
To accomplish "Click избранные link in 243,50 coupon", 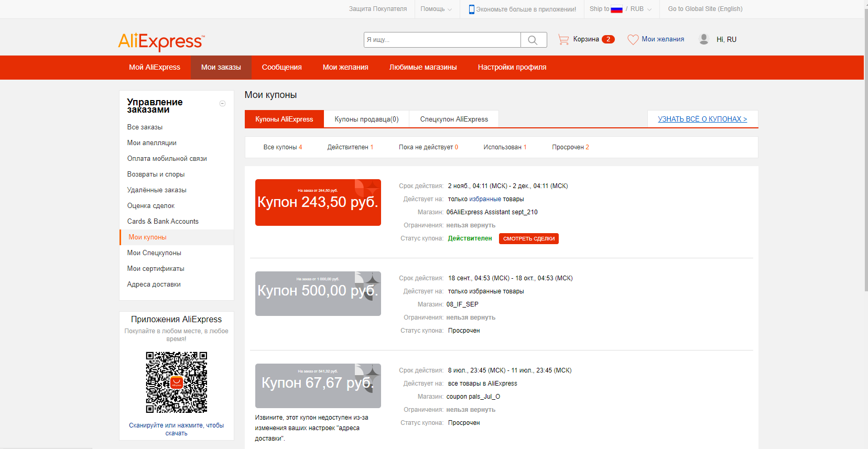I will tap(485, 199).
